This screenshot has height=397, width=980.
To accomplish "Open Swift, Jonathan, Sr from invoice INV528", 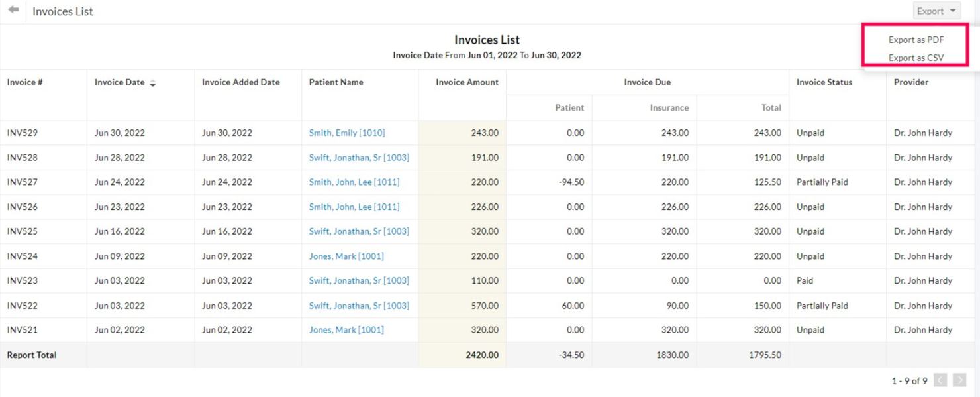I will (x=360, y=157).
